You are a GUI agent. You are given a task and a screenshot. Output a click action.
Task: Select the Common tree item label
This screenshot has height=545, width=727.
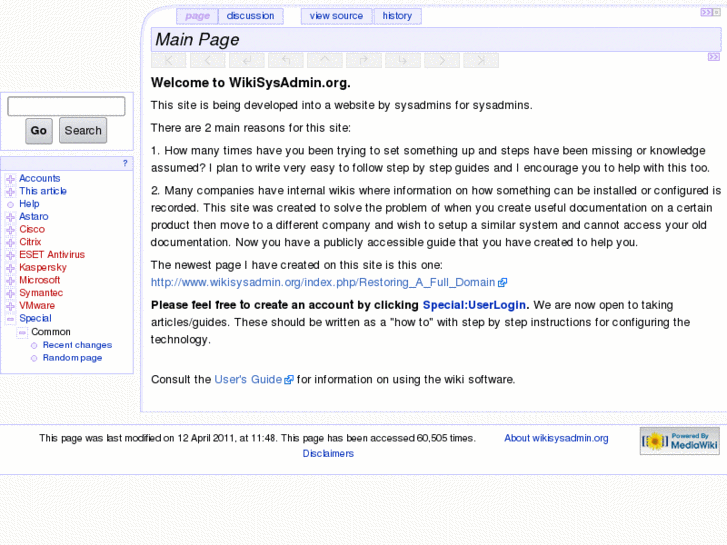click(51, 332)
